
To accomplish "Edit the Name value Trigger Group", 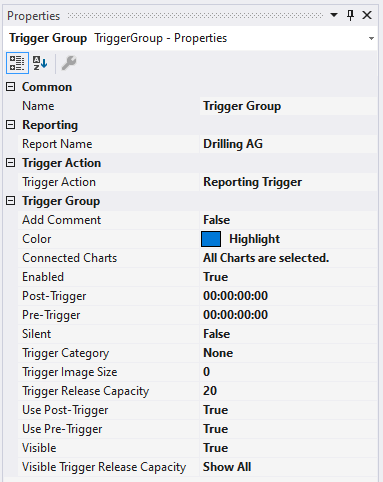I will [242, 106].
